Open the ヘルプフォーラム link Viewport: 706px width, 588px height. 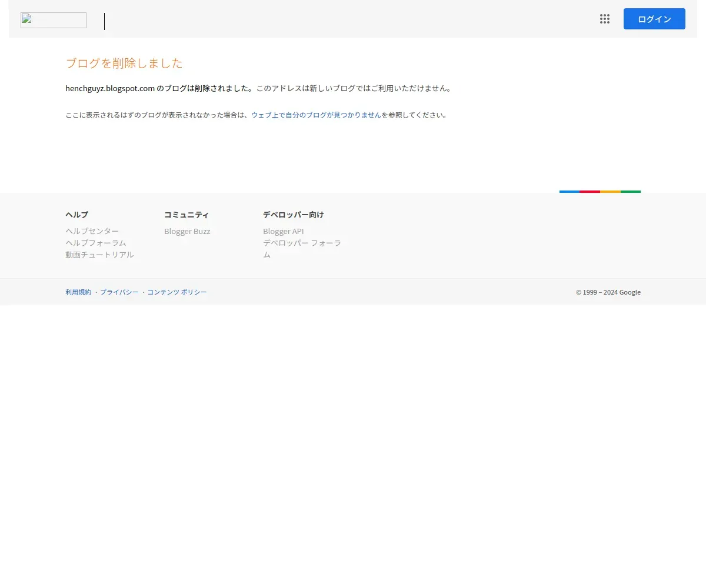[96, 243]
